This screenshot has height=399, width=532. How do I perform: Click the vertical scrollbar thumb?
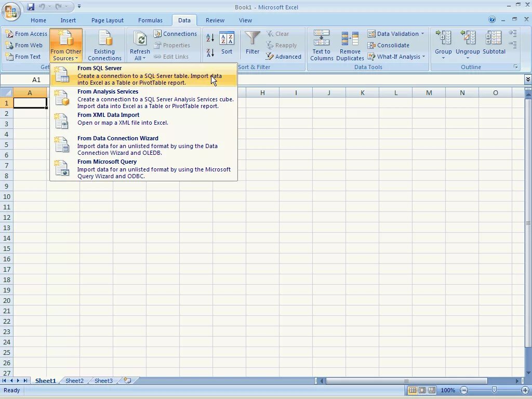point(528,223)
